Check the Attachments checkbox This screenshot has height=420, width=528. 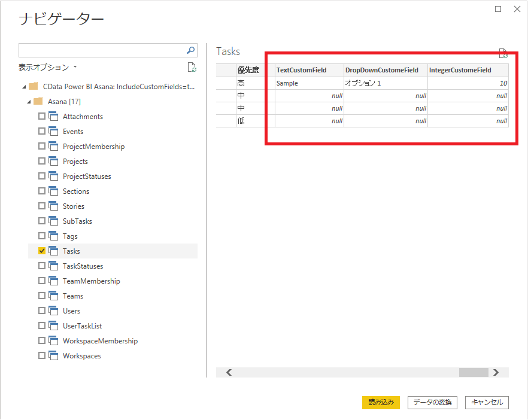[x=42, y=116]
